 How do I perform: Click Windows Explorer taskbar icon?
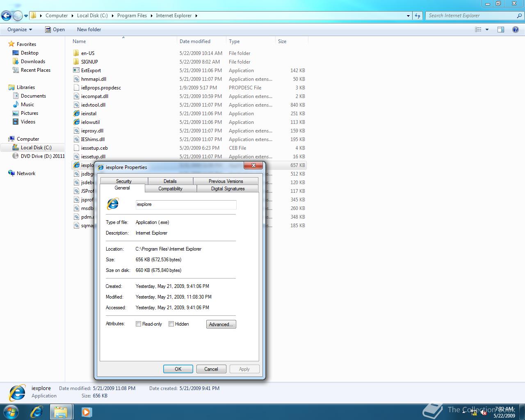(61, 412)
